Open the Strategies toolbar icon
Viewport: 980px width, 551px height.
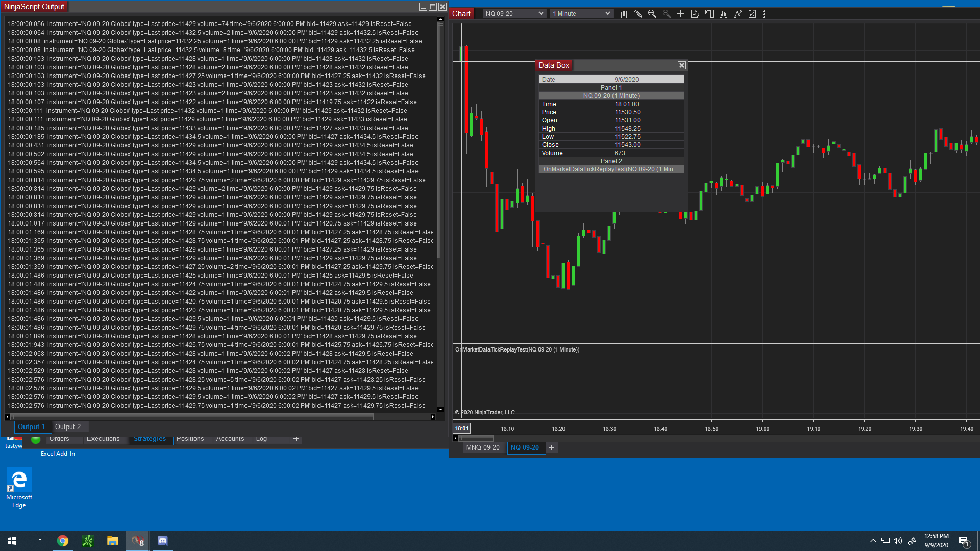point(752,14)
